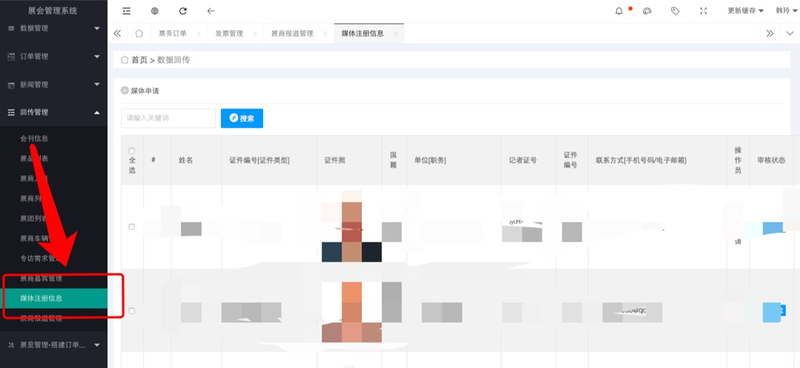800x368 pixels.
Task: Expand the 新闻管理 sidebar menu
Action: tap(54, 85)
